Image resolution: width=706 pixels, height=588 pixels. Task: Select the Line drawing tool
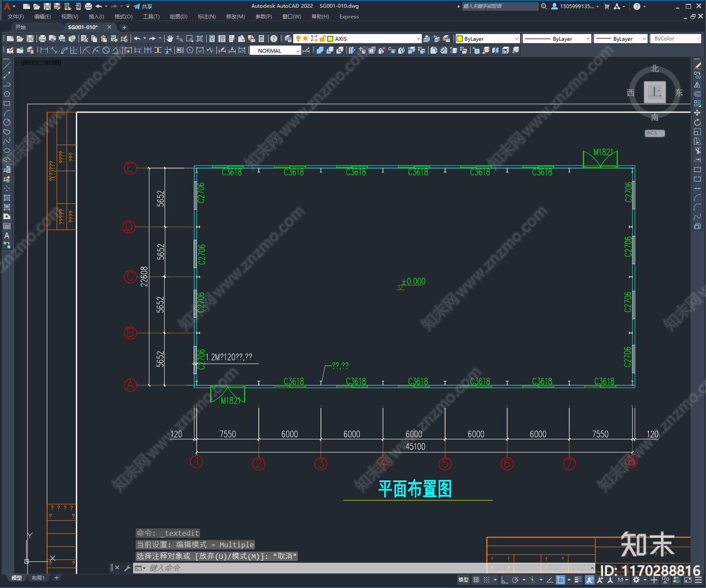tap(7, 66)
